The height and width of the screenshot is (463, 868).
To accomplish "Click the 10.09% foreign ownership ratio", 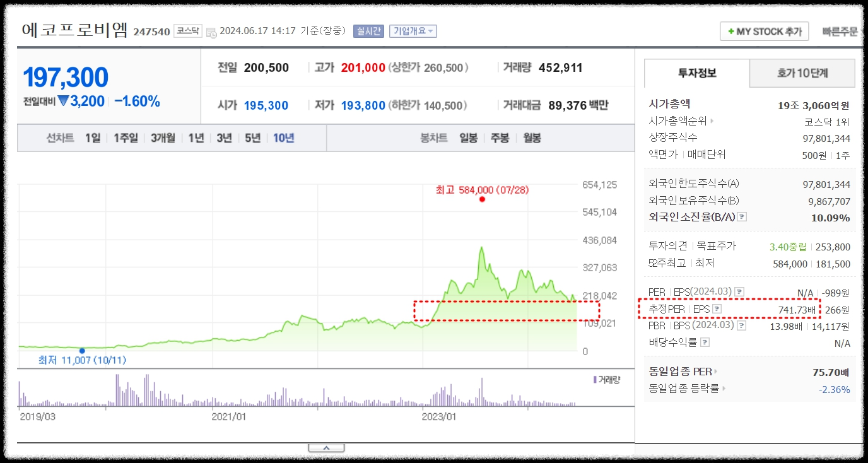I will [x=830, y=218].
